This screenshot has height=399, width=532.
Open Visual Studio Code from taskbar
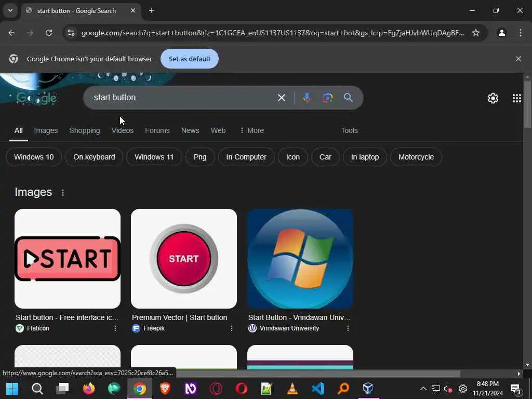pos(317,389)
